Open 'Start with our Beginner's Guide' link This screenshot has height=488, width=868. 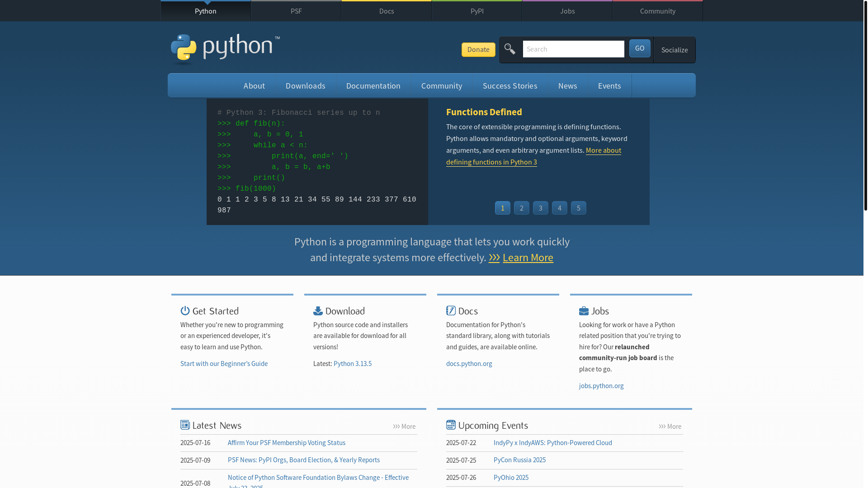224,364
